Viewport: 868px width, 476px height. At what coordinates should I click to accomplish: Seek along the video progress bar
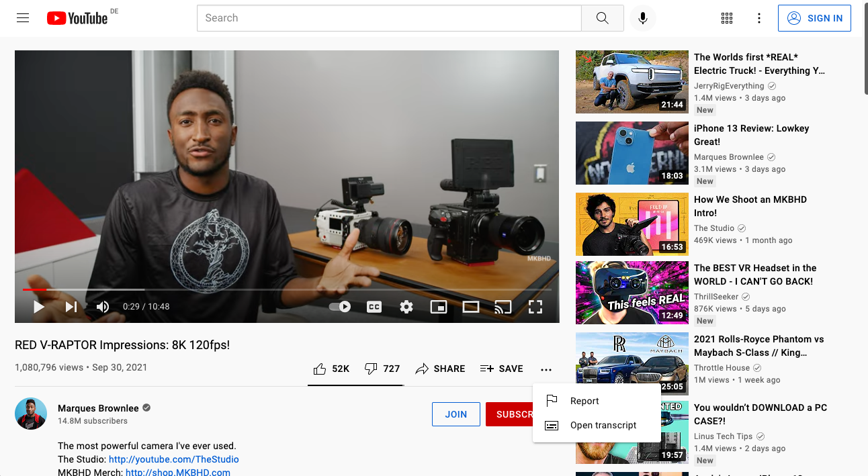point(287,289)
